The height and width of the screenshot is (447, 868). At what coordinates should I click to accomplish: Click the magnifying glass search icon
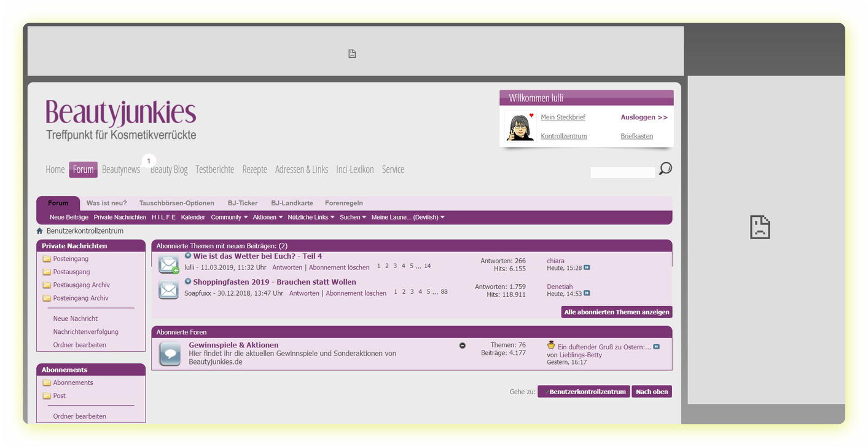click(x=665, y=168)
